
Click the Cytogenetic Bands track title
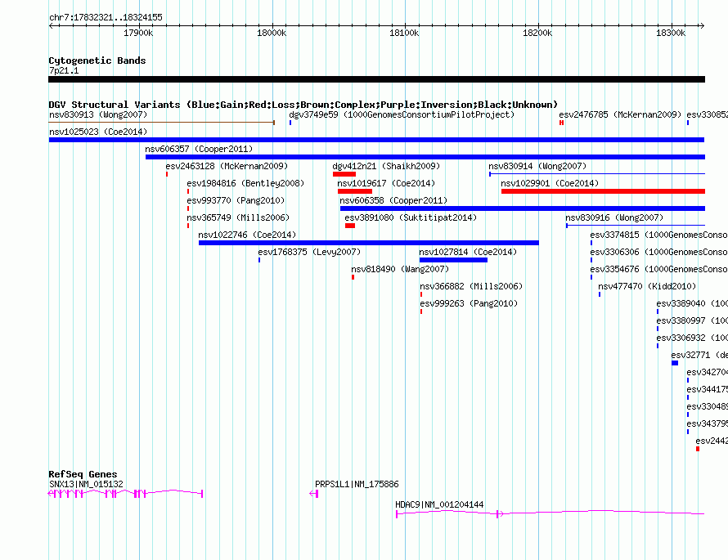pyautogui.click(x=97, y=60)
